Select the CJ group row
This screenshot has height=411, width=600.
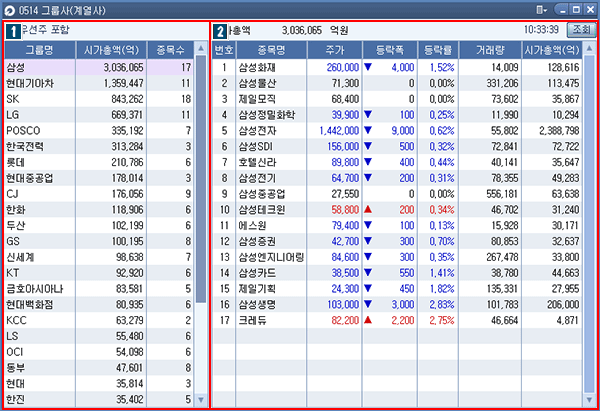tap(99, 194)
